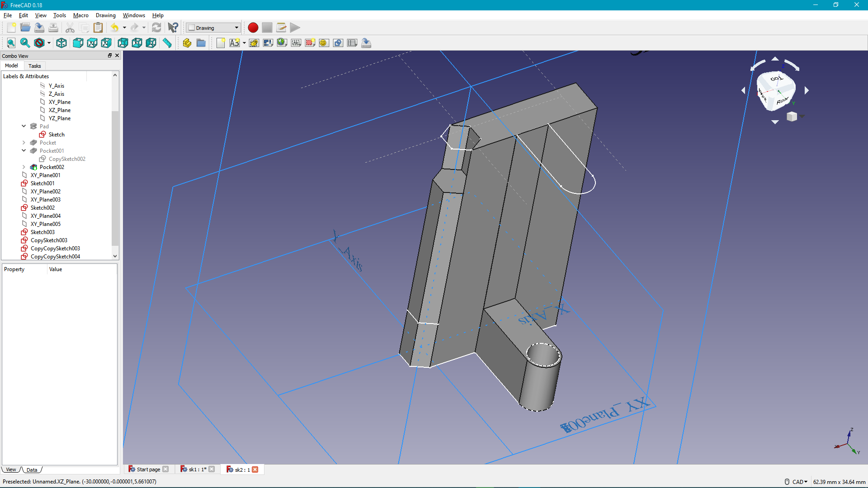The height and width of the screenshot is (488, 868).
Task: Fit all content in the view
Action: coord(11,43)
